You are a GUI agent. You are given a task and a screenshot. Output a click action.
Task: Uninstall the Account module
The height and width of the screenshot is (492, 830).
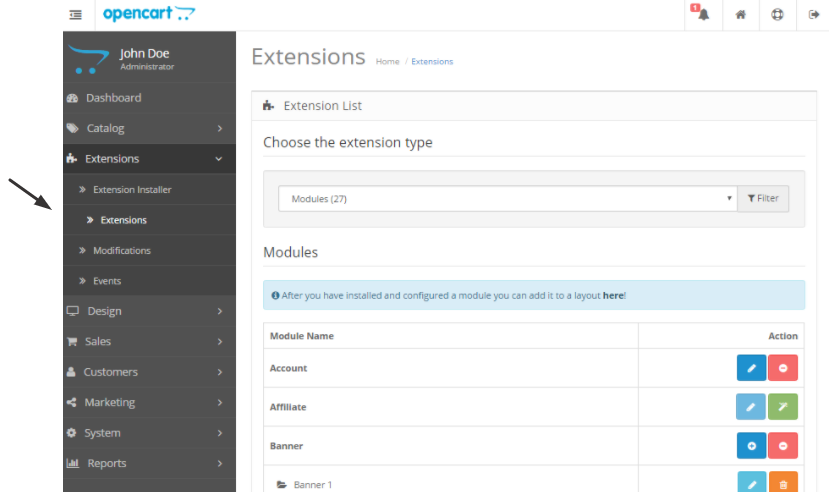pyautogui.click(x=783, y=368)
